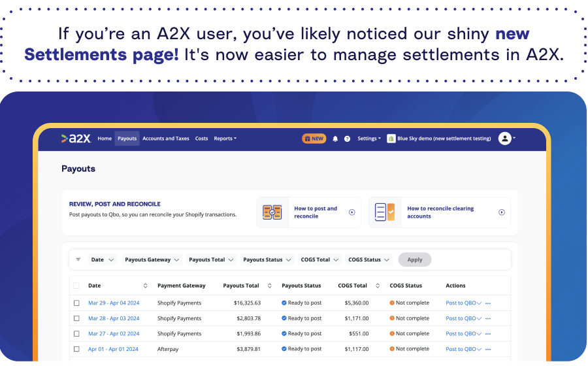Image resolution: width=588 pixels, height=366 pixels.
Task: Click the orange NEW gift badge
Action: 314,139
